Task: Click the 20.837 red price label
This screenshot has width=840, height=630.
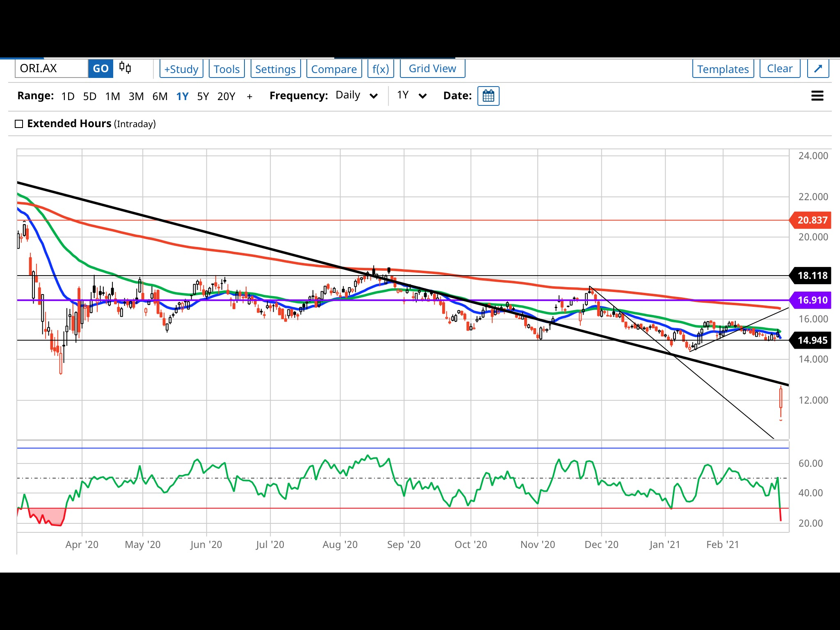Action: pos(810,220)
